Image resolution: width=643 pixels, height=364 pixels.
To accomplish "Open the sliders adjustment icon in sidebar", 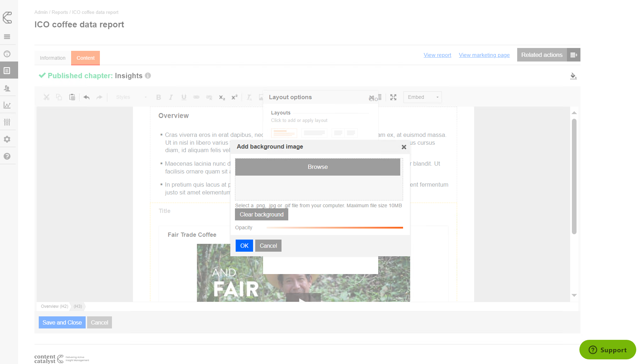I will tap(7, 122).
